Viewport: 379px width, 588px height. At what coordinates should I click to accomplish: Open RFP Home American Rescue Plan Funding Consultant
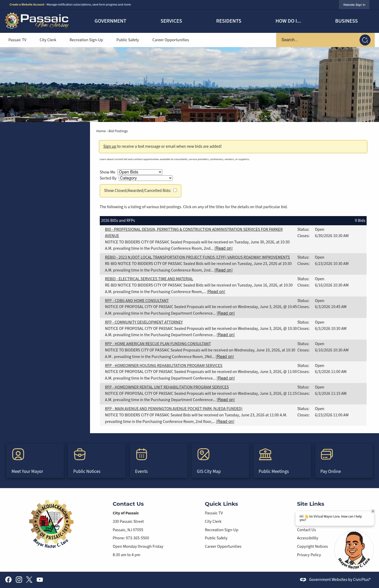click(x=158, y=344)
